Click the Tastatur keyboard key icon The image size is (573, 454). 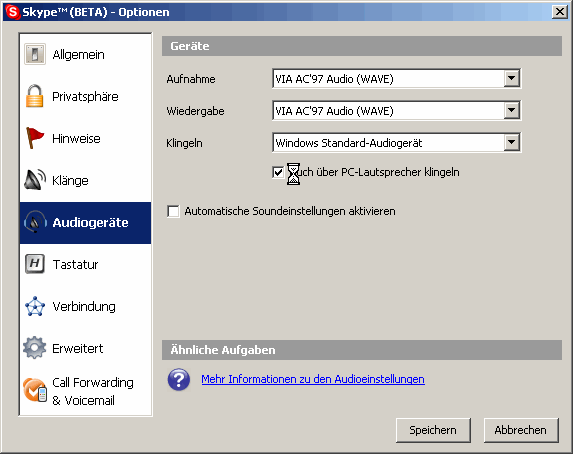point(35,264)
